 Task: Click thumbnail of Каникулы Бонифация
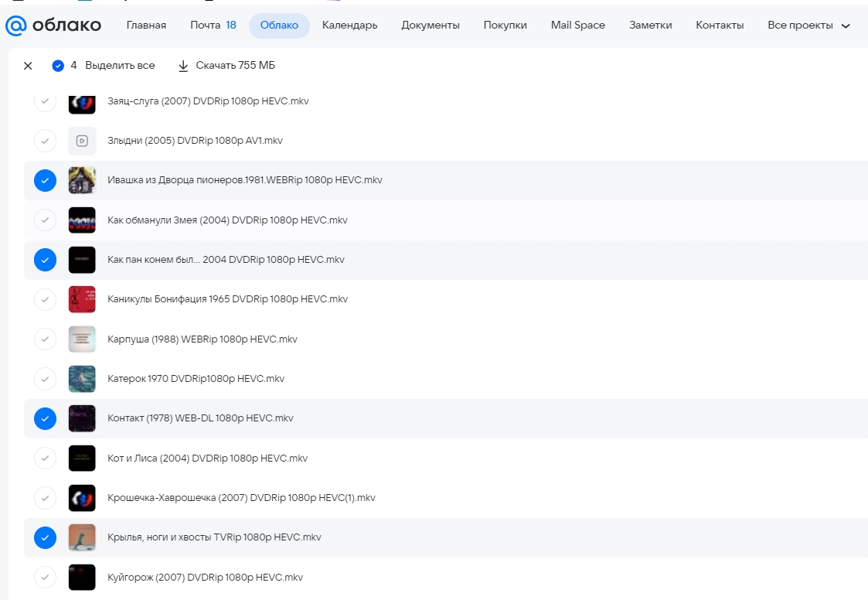click(x=82, y=300)
